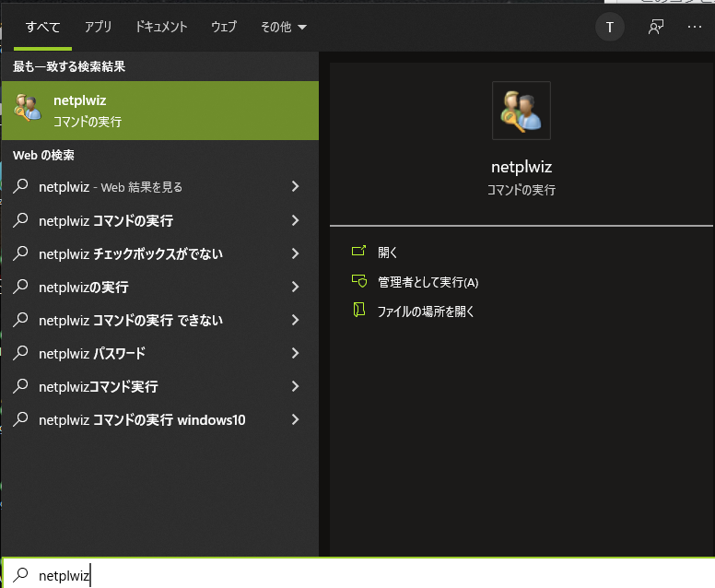The height and width of the screenshot is (588, 715).
Task: Click the user account avatar T icon
Action: pyautogui.click(x=609, y=28)
